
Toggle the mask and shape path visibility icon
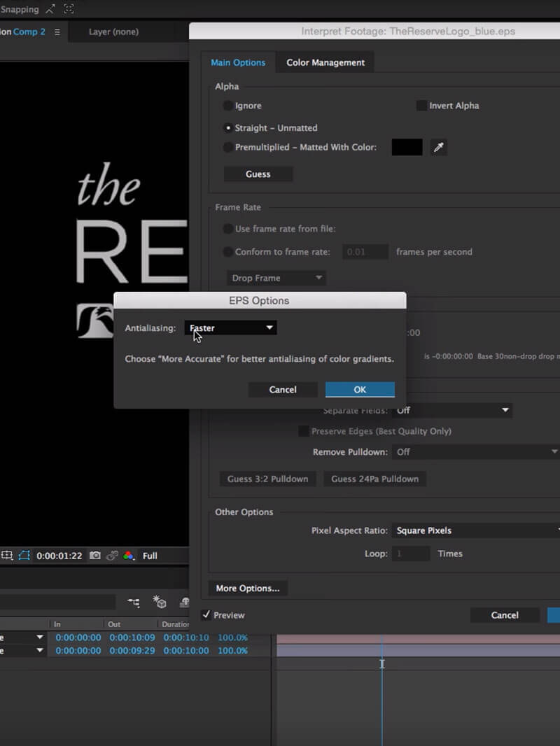(24, 555)
